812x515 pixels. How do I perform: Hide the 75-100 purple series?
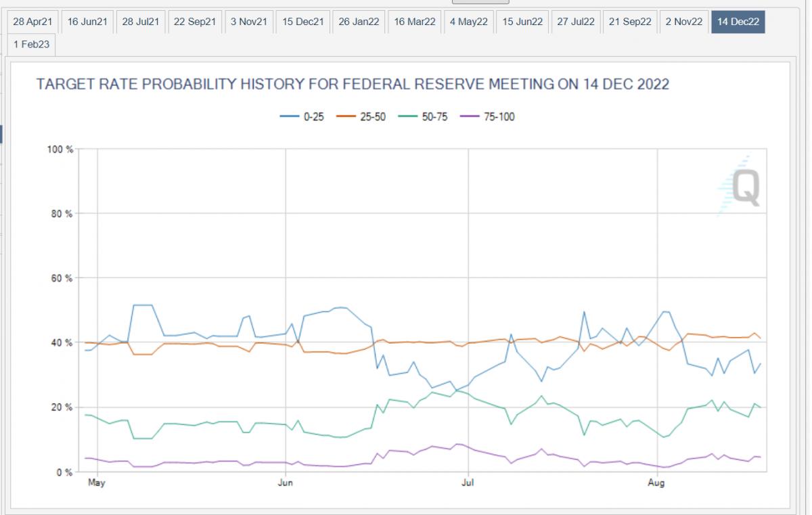pos(489,117)
